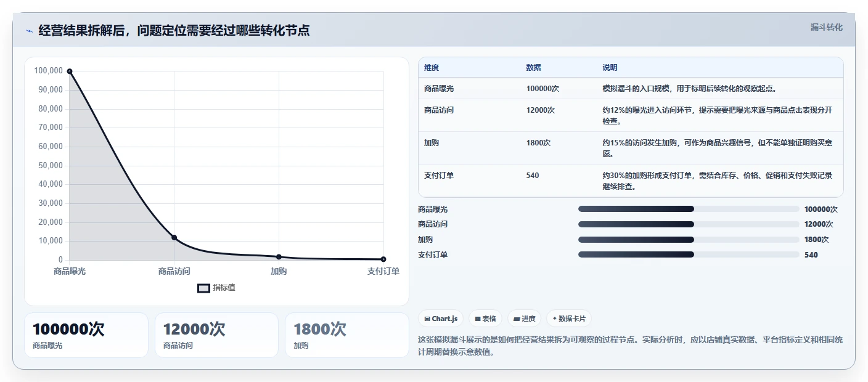Click the description starting 约30%的加购
Image resolution: width=868 pixels, height=382 pixels.
tap(718, 181)
